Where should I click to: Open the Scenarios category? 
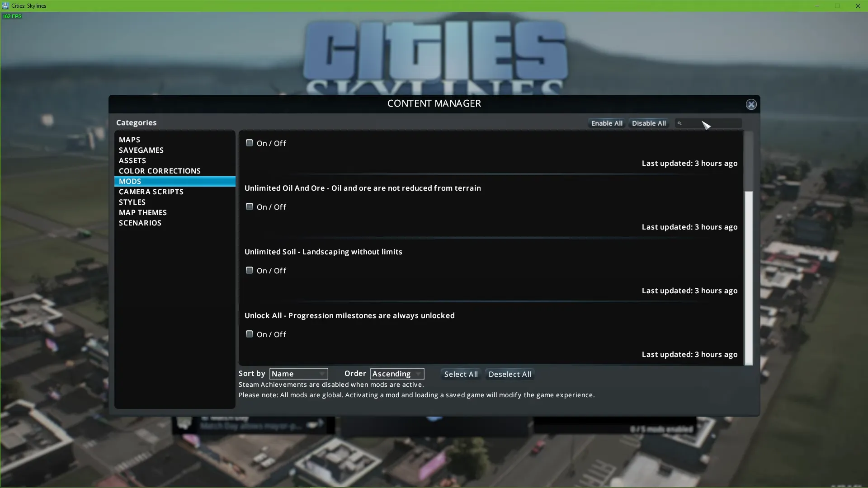point(175,223)
